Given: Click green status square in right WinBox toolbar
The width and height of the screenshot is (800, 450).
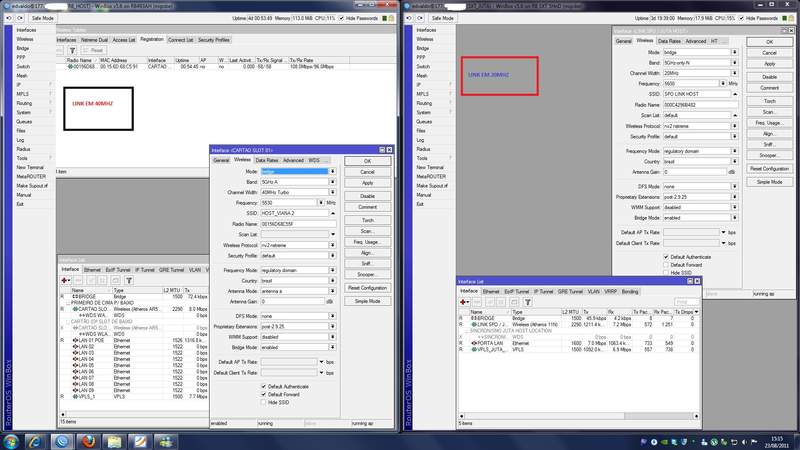Looking at the screenshot, I should (x=785, y=18).
